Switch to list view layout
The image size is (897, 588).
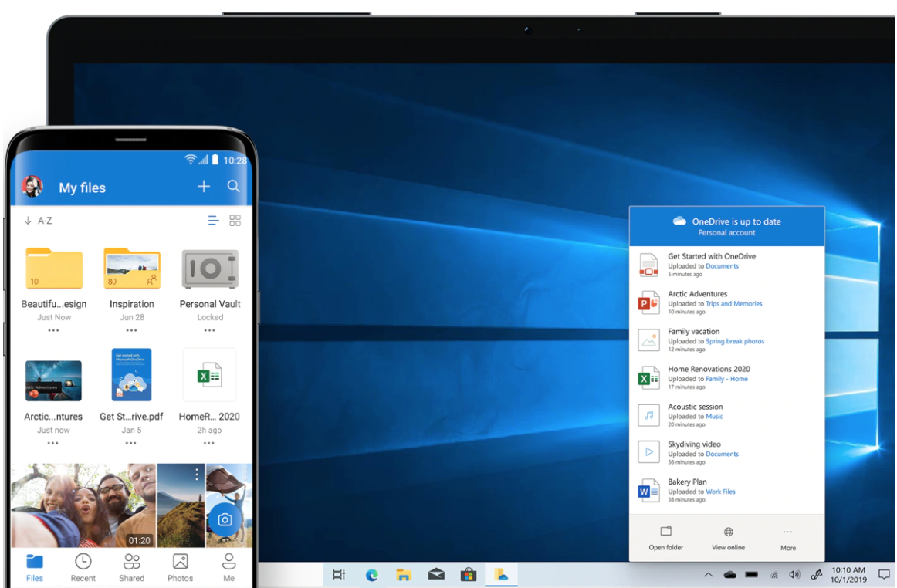point(213,220)
